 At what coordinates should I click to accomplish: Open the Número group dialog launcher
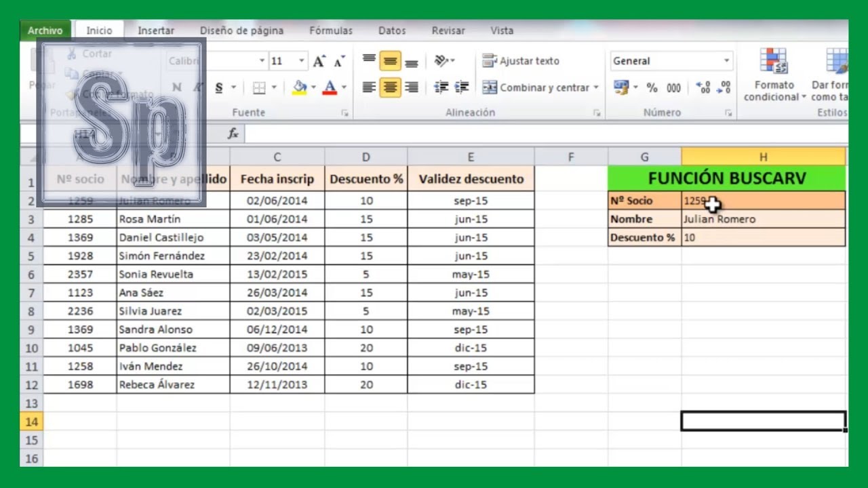click(x=730, y=113)
